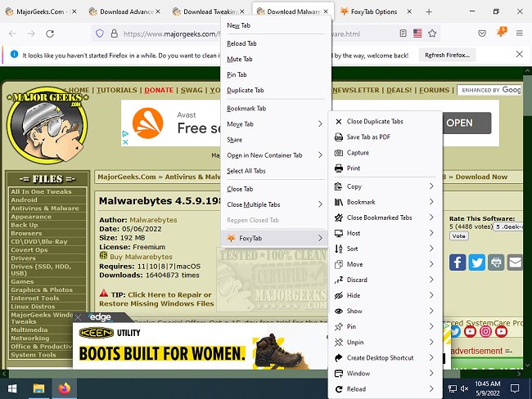Screen dimensions: 532x399
Task: Click Firefox icon in taskbar
Action: pyautogui.click(x=65, y=388)
